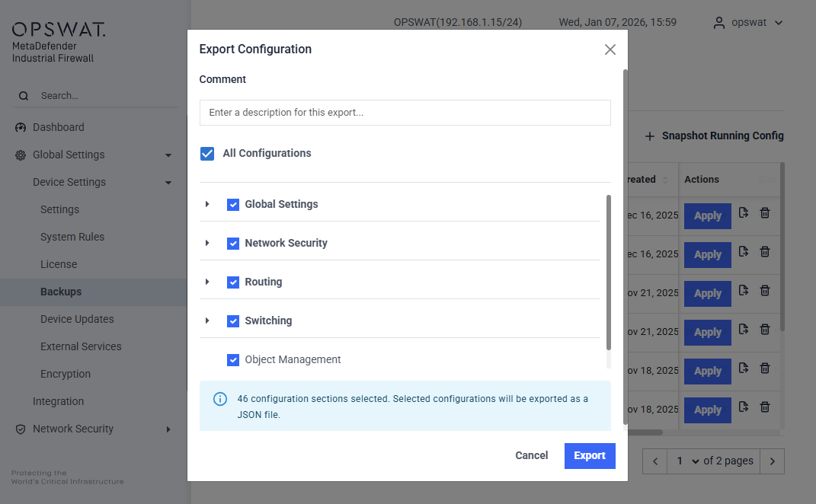Click the Global Settings gear icon
Image resolution: width=816 pixels, height=504 pixels.
(21, 155)
